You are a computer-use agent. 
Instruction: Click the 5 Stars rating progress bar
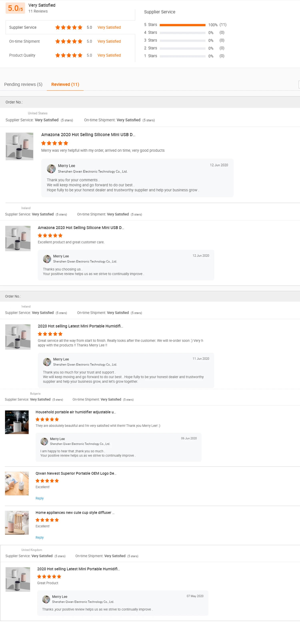(182, 25)
